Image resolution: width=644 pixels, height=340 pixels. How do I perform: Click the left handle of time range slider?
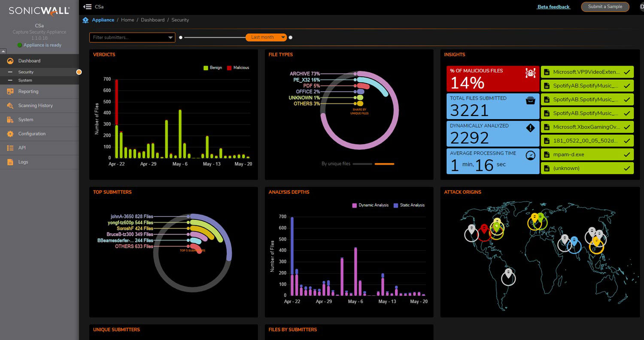click(181, 37)
